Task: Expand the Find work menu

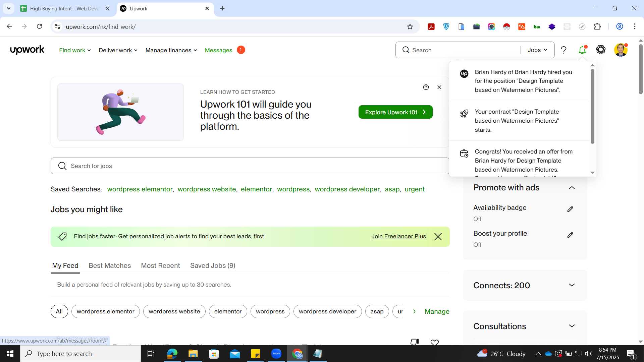Action: click(x=75, y=50)
